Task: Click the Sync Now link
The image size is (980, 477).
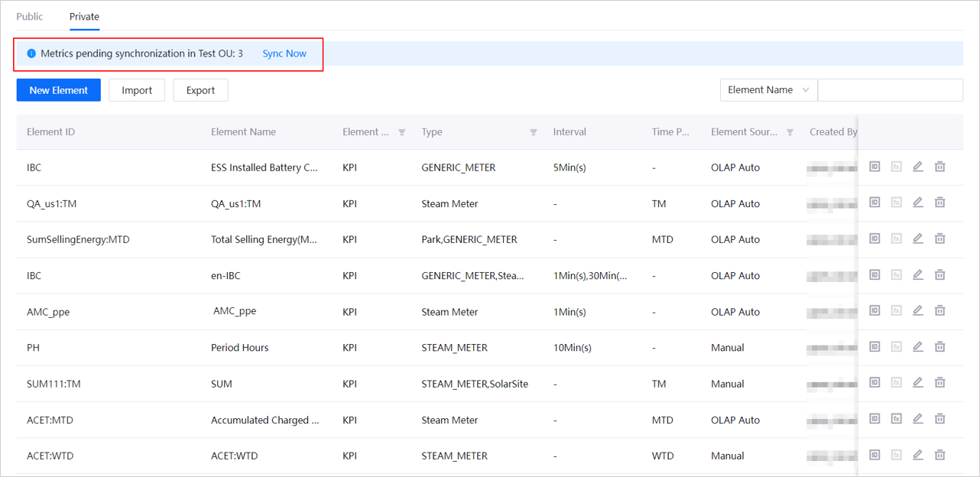Action: pyautogui.click(x=284, y=54)
